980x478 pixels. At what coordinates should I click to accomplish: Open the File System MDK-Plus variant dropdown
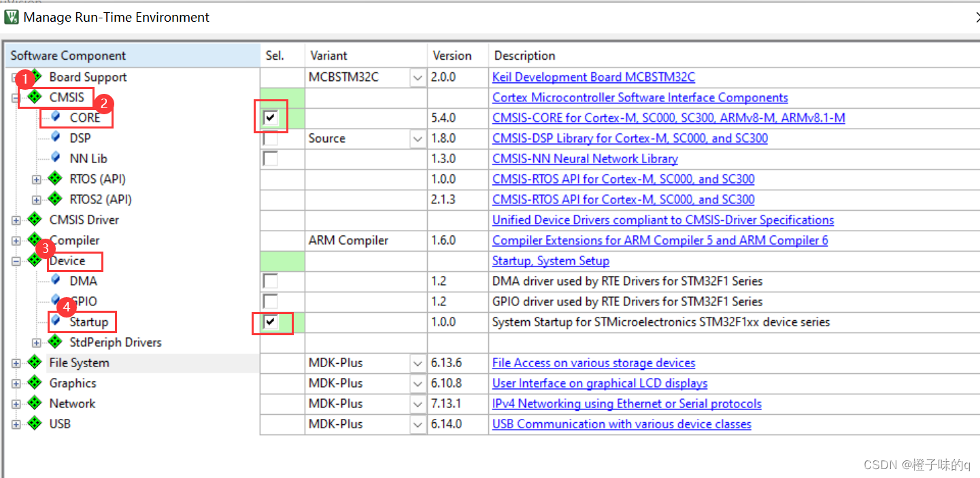pos(418,363)
